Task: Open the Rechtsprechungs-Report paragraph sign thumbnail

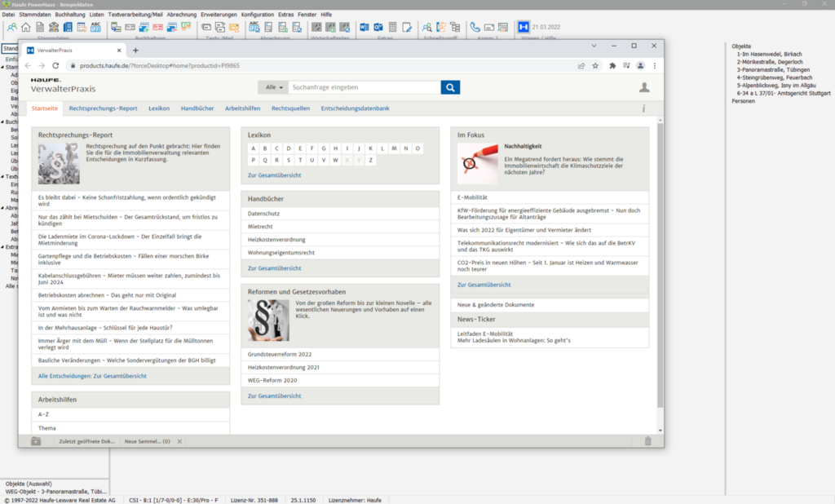Action: coord(59,163)
